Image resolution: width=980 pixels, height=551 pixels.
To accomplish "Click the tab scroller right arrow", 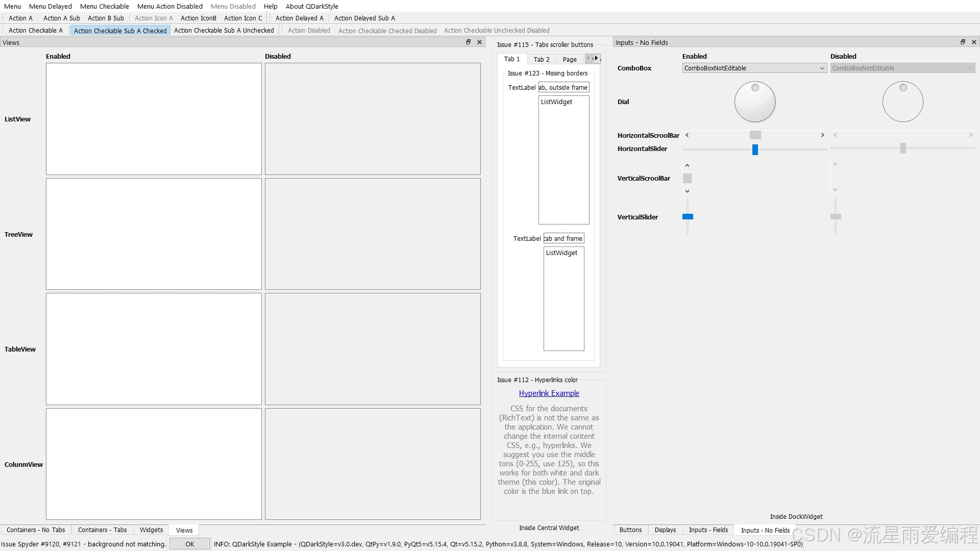I will click(x=596, y=58).
